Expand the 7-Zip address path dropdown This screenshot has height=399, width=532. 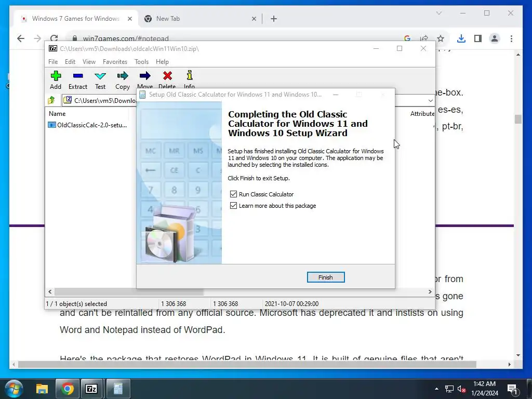(430, 100)
